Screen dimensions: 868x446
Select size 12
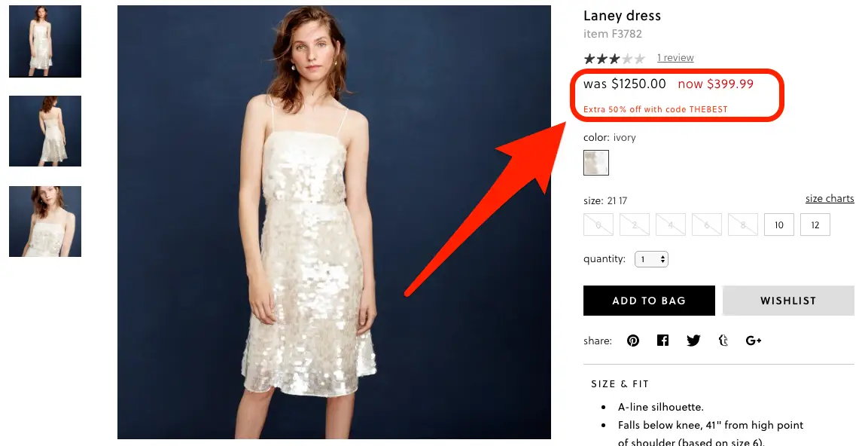[815, 225]
